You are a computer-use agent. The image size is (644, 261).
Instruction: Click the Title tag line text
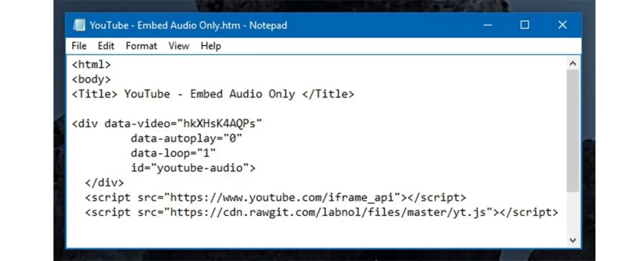(x=213, y=94)
